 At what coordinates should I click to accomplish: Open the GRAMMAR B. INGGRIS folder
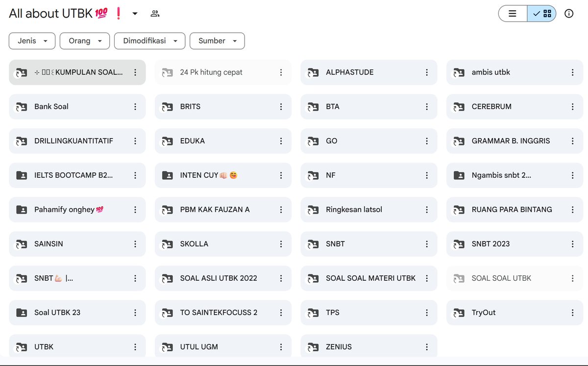(x=514, y=141)
